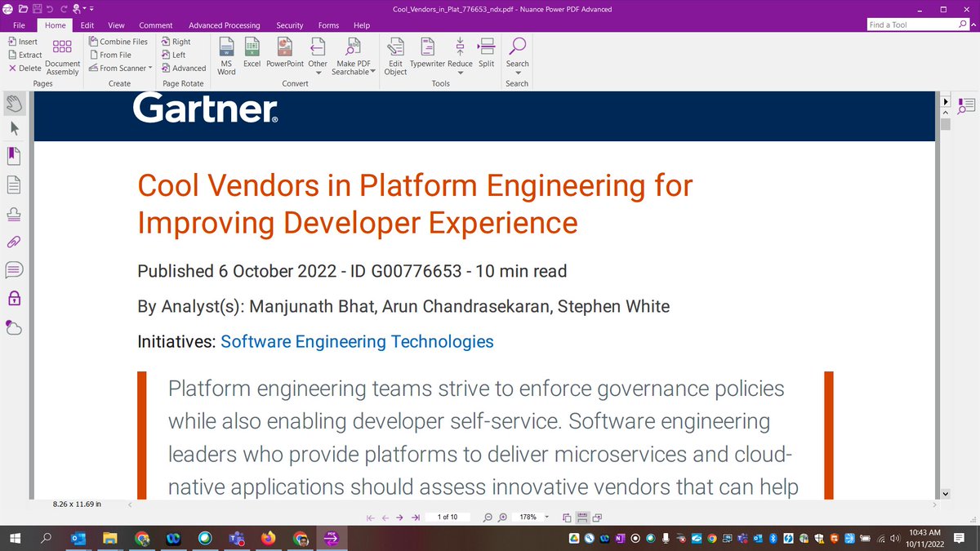
Task: Click the zoom out magnifier
Action: click(488, 518)
